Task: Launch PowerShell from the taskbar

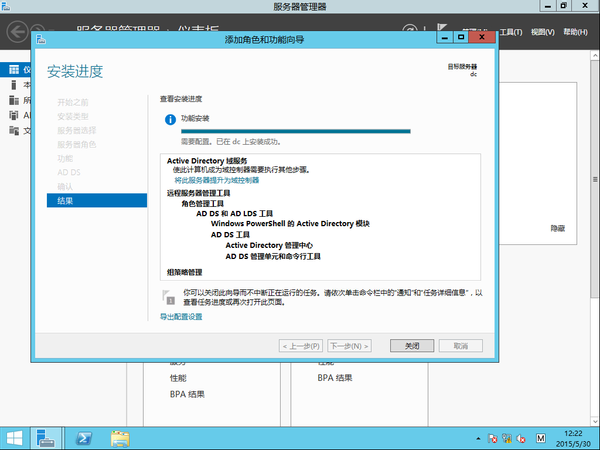Action: click(x=83, y=439)
